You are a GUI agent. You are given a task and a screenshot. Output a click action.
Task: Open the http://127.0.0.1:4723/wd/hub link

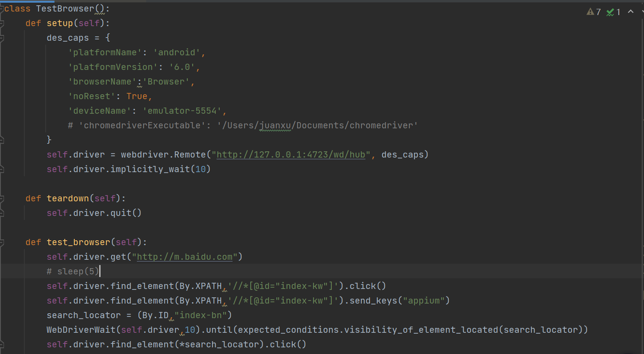point(291,154)
